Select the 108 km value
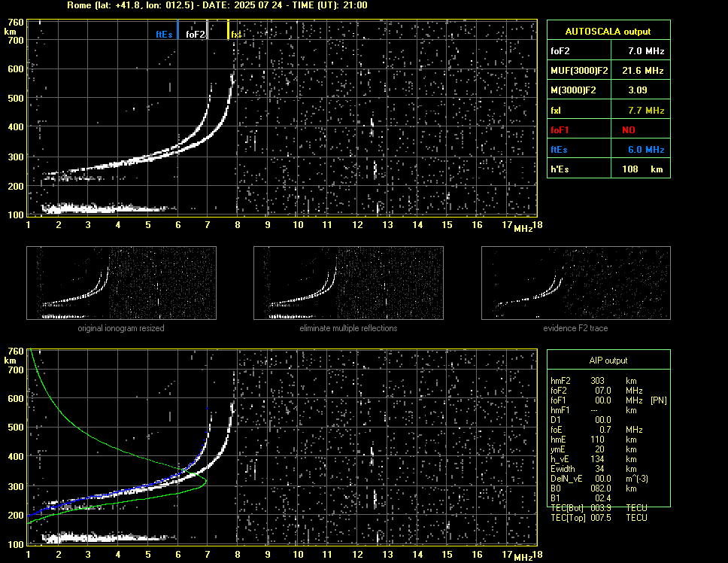This screenshot has height=563, width=728. click(x=642, y=169)
